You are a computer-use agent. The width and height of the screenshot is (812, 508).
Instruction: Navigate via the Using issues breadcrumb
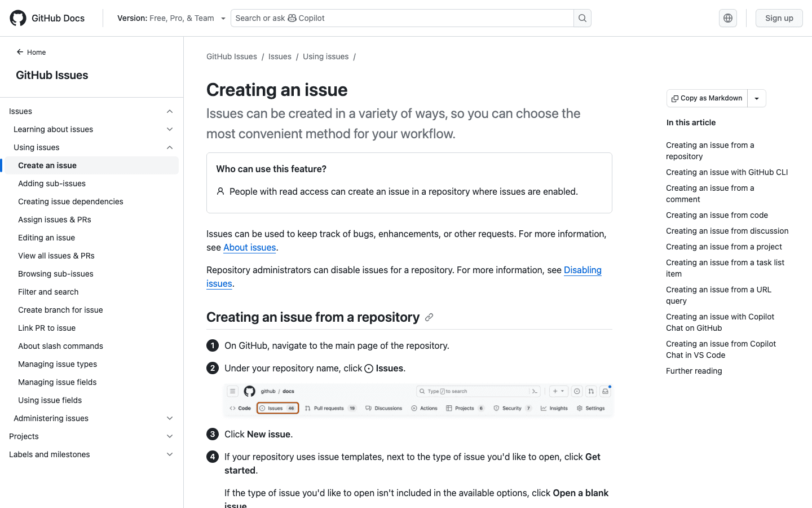(x=325, y=56)
